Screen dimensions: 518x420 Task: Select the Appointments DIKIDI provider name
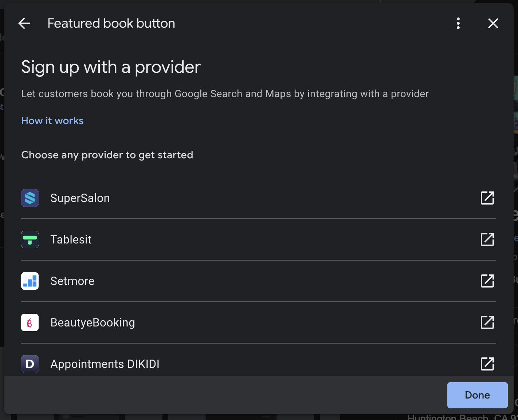[x=105, y=364]
